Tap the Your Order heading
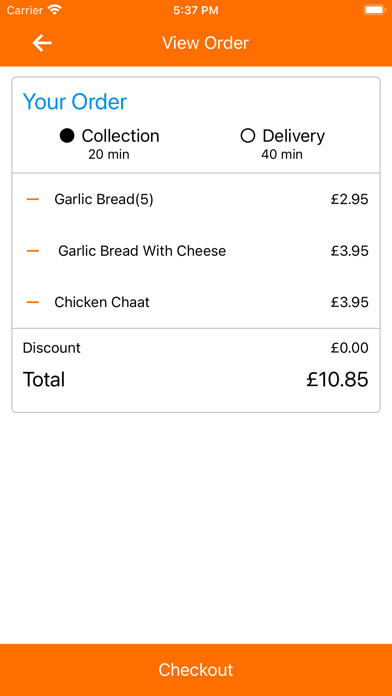The height and width of the screenshot is (696, 392). [x=75, y=102]
